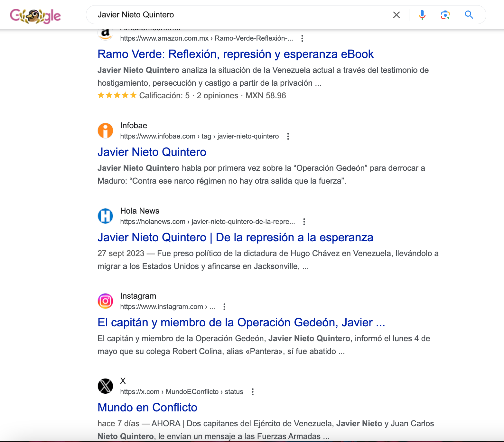Open De la represión a la esperanza link
This screenshot has height=442, width=504.
tap(235, 237)
